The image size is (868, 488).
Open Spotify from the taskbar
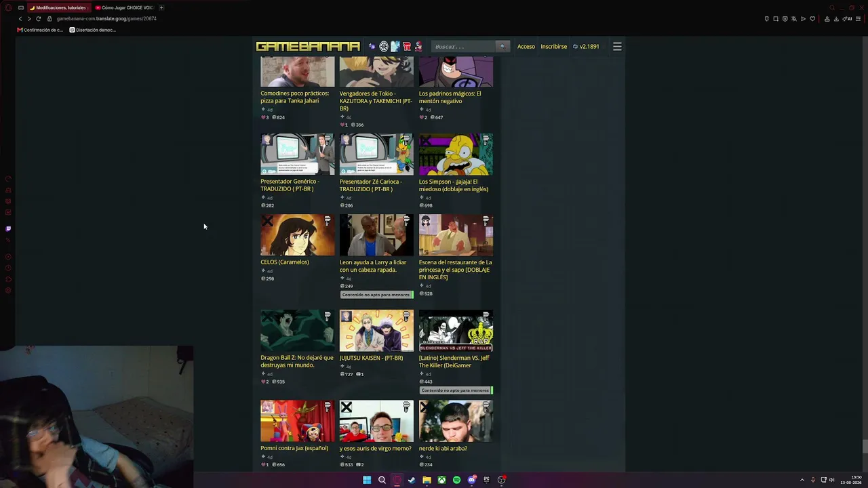(456, 480)
